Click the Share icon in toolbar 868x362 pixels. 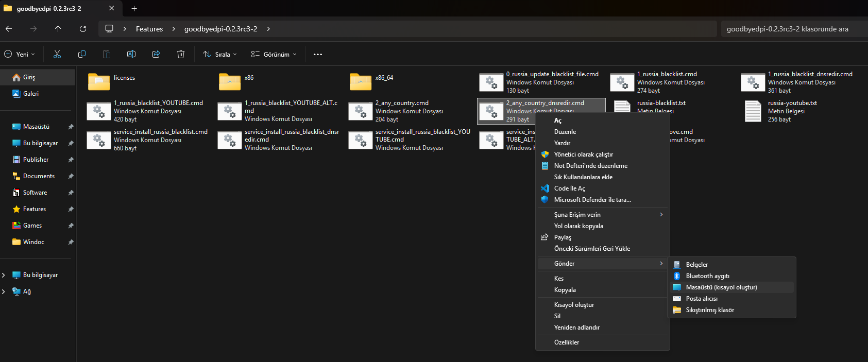(x=156, y=54)
